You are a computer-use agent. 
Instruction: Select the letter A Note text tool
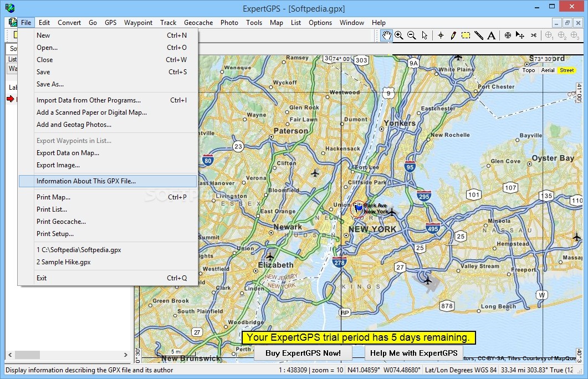[491, 35]
